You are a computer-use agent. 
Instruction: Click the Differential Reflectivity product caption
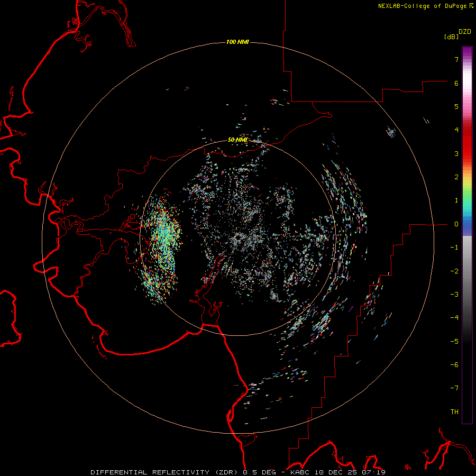(x=238, y=472)
